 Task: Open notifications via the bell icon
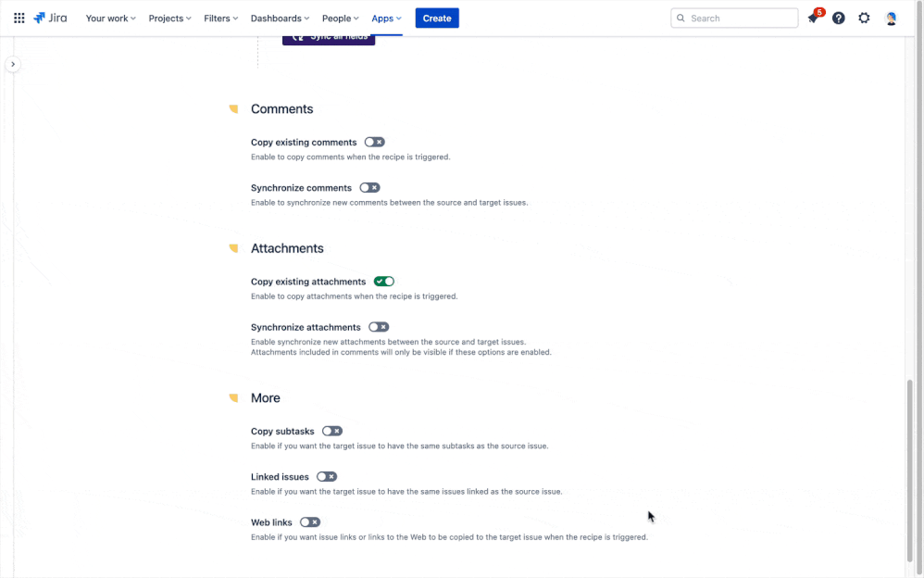(813, 18)
